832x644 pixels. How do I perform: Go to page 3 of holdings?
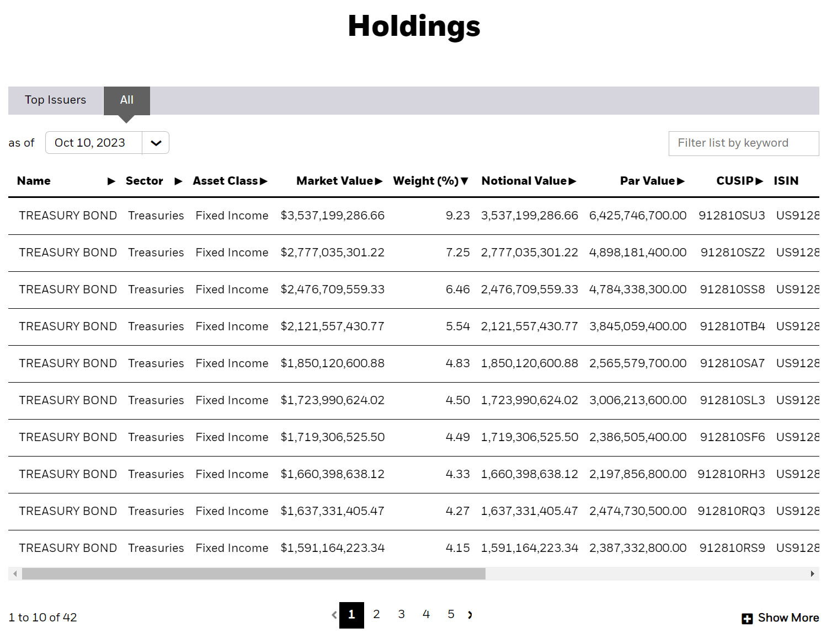pyautogui.click(x=401, y=614)
